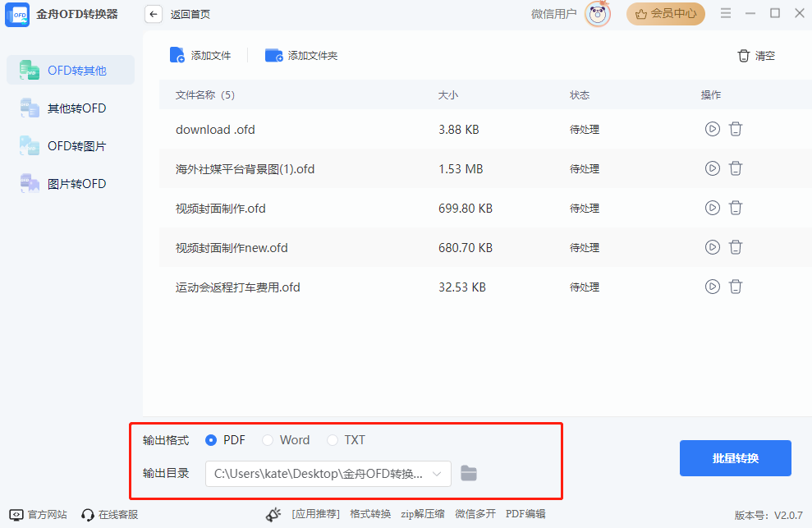Click the 微信用户 username label
The height and width of the screenshot is (528, 812).
pos(553,14)
